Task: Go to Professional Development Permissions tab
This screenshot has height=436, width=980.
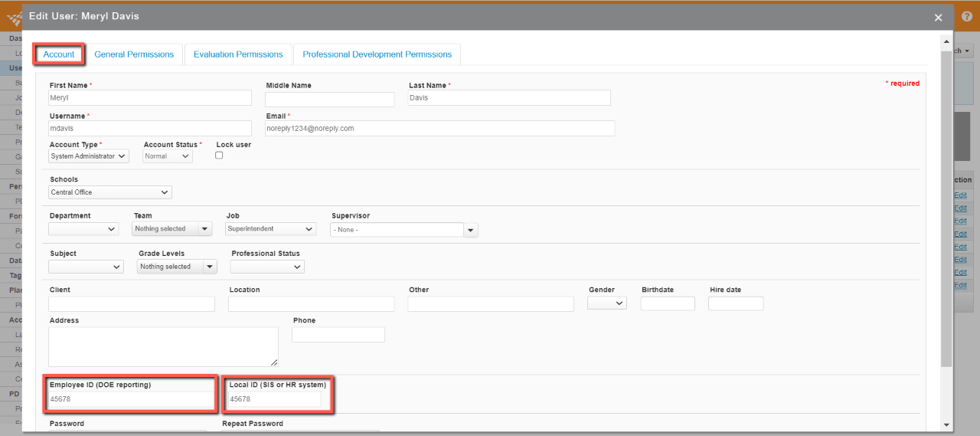Action: click(377, 54)
